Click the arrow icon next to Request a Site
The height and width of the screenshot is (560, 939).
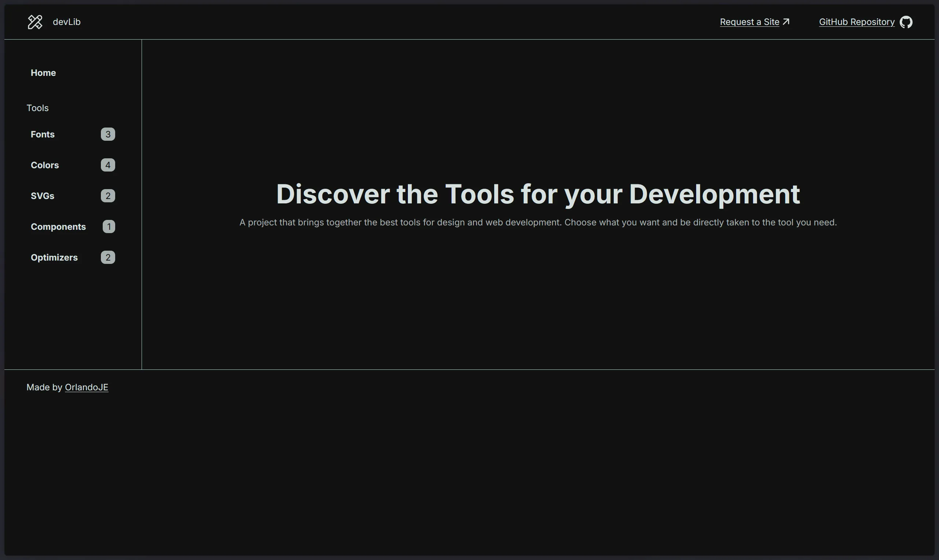786,22
